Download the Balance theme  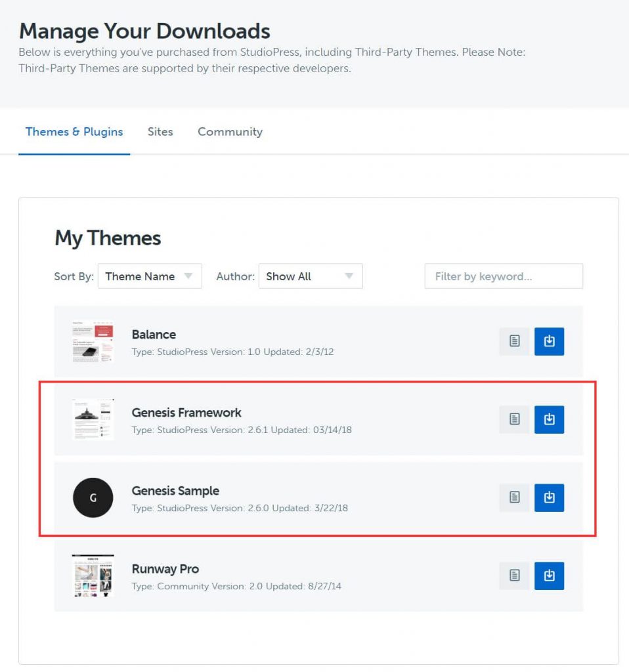(x=549, y=341)
